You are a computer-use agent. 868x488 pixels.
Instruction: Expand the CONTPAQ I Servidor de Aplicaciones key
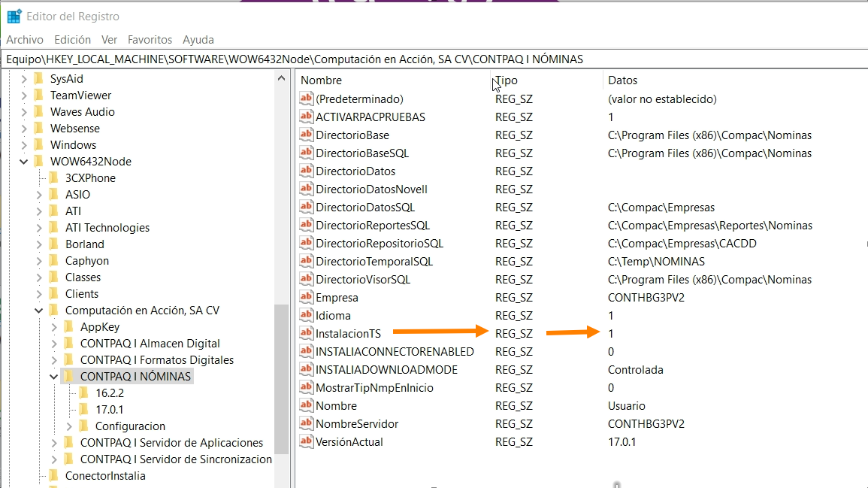[53, 443]
